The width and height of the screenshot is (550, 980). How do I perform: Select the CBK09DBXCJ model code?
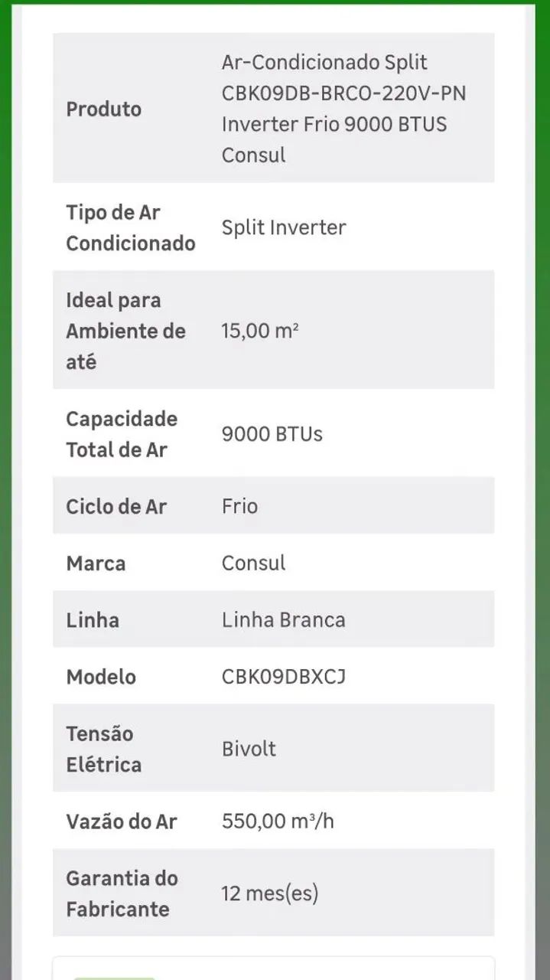pyautogui.click(x=284, y=677)
